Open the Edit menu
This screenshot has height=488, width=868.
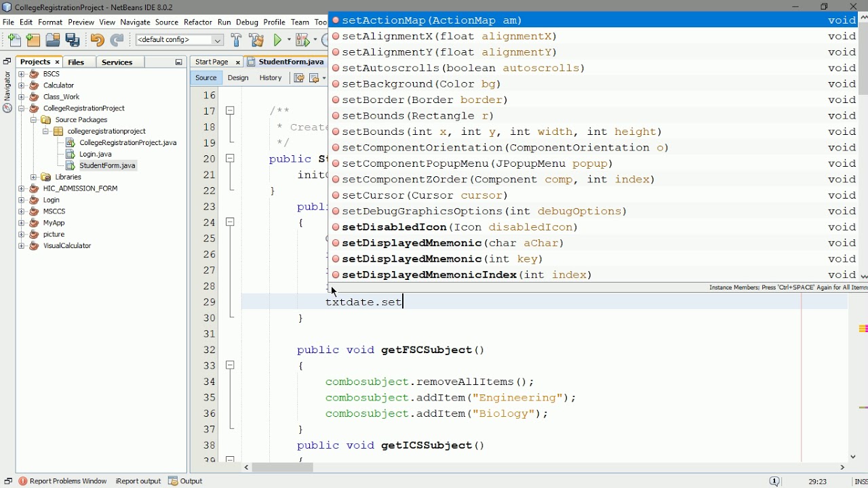(26, 22)
